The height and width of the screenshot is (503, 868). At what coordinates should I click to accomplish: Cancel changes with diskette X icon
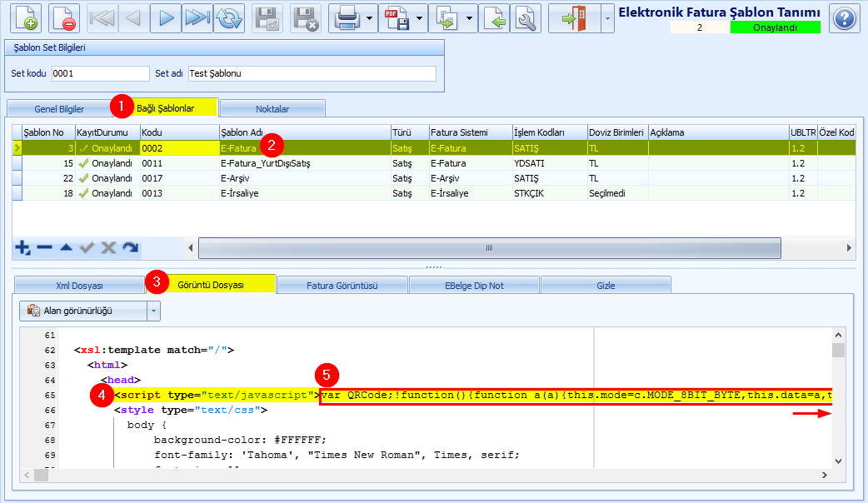(306, 18)
